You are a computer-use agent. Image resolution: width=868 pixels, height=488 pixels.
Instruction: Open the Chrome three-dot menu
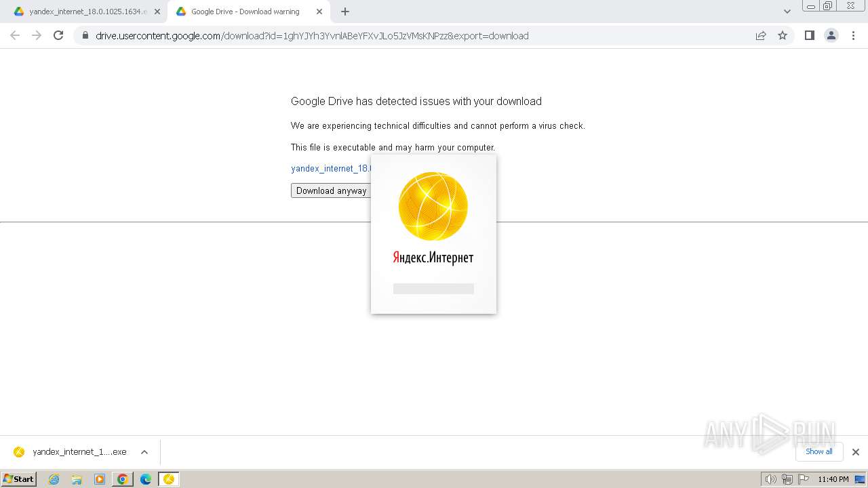[x=853, y=36]
